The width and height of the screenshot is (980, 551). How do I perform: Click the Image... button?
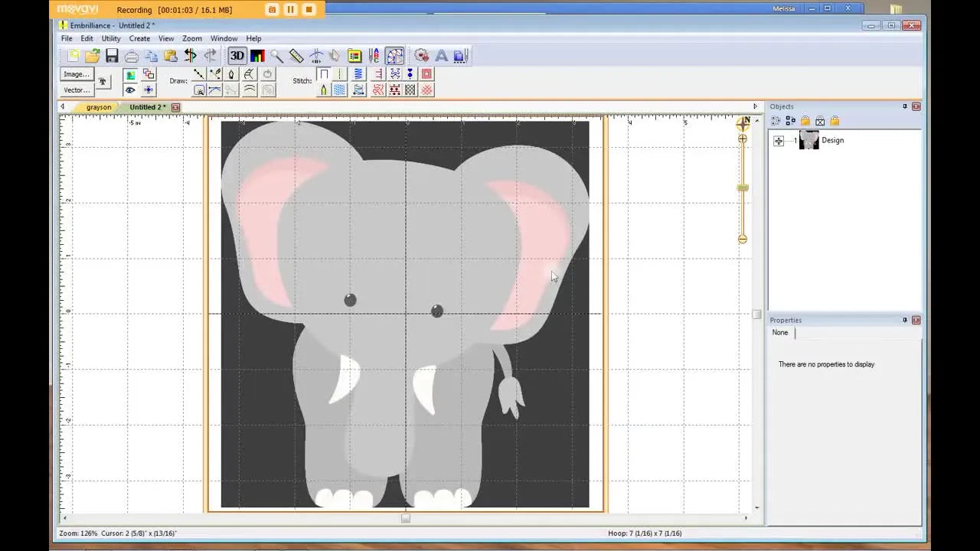[x=77, y=74]
